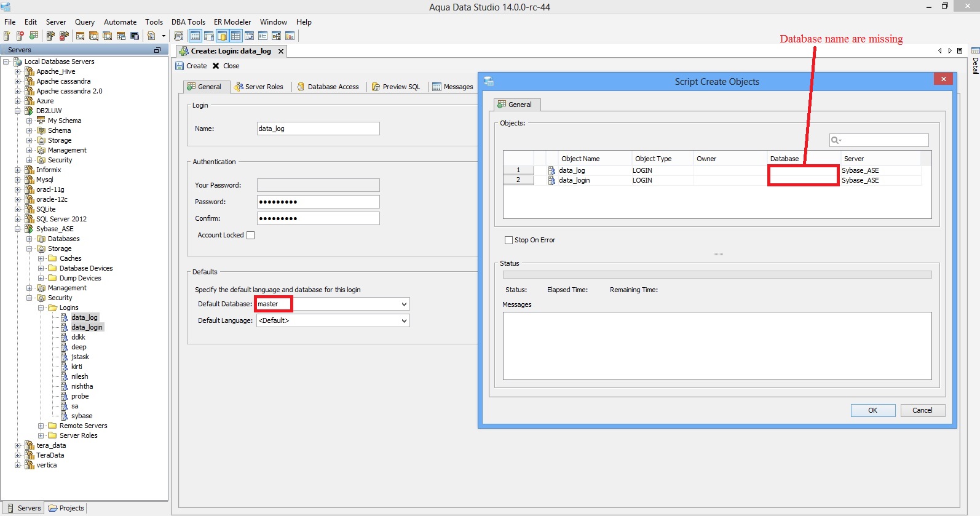Open the ER Modeler menu
This screenshot has width=980, height=516.
(x=232, y=22)
